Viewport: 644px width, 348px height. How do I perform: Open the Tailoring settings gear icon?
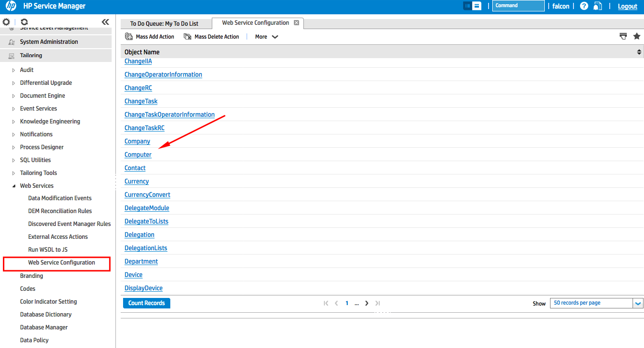(6, 21)
